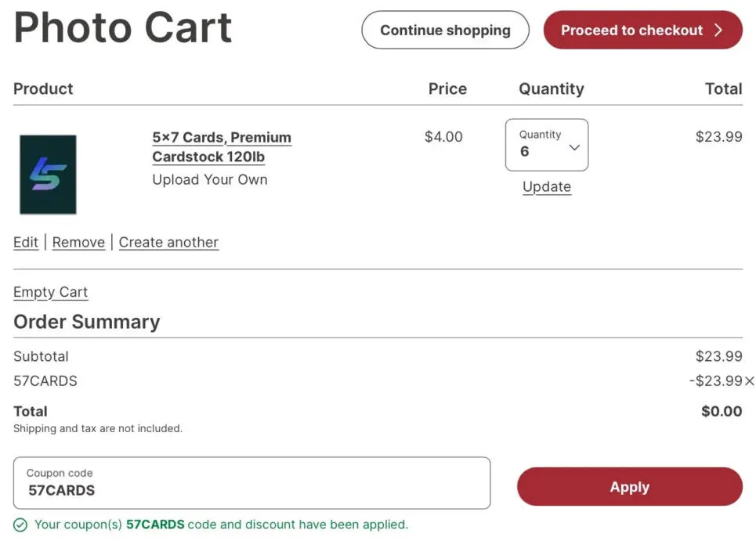Click the Order Summary heading

click(x=86, y=321)
